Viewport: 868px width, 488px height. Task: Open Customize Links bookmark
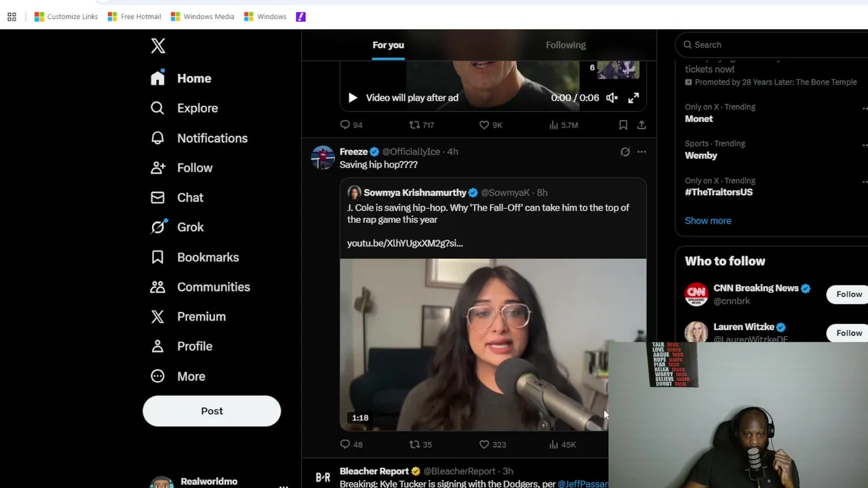click(66, 16)
